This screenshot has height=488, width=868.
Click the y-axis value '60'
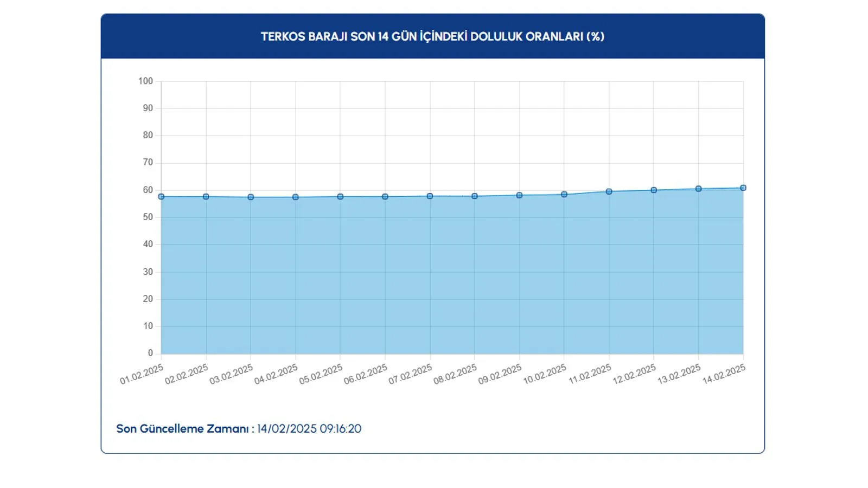(148, 190)
